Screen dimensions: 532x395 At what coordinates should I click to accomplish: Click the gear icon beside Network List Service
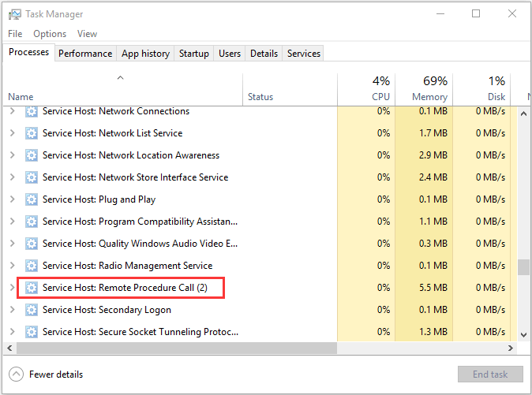(x=32, y=133)
